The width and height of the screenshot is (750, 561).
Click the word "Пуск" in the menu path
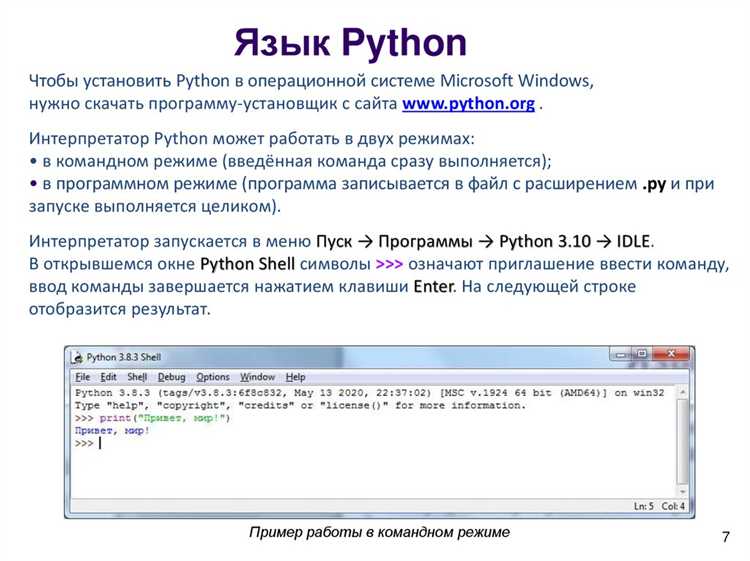(x=334, y=241)
